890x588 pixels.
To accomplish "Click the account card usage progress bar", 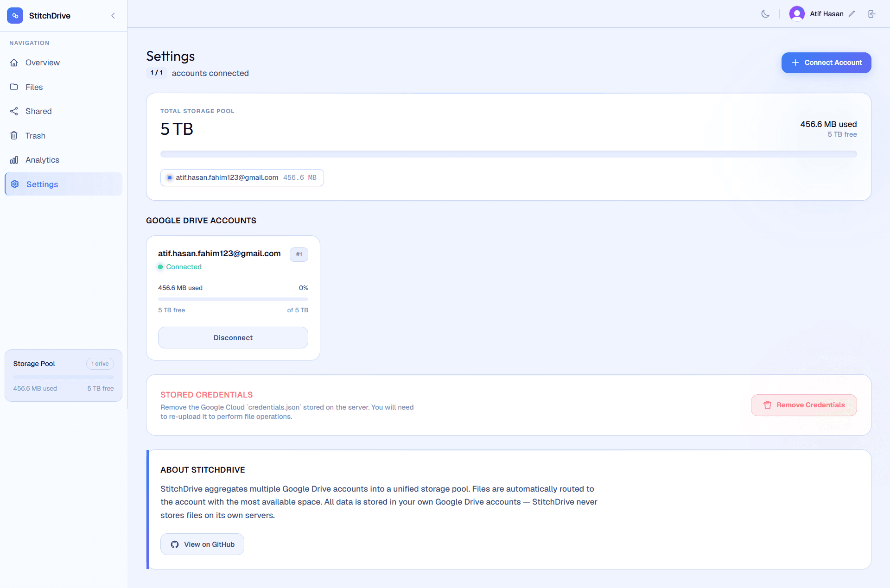I will (233, 299).
